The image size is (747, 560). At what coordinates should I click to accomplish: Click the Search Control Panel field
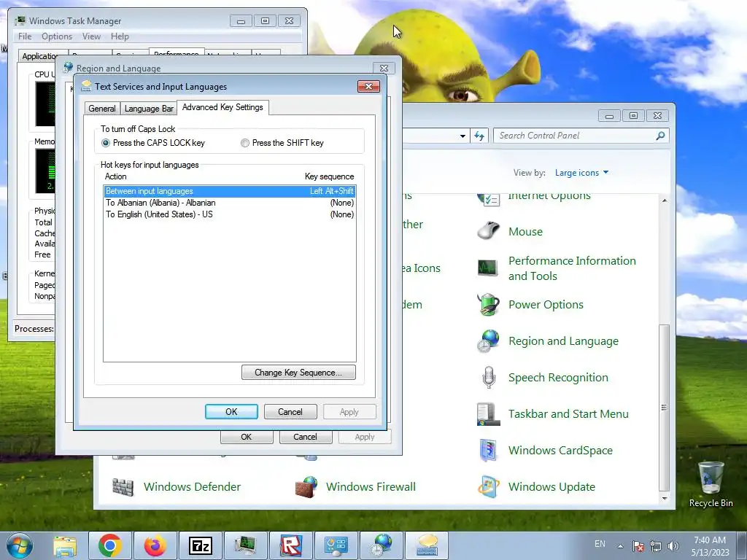tap(576, 136)
